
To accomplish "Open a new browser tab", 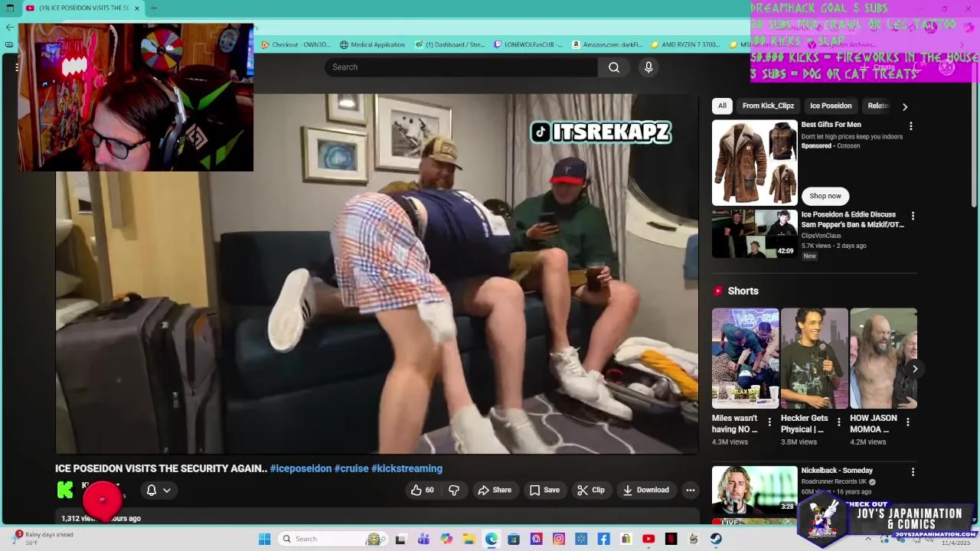I will click(153, 8).
